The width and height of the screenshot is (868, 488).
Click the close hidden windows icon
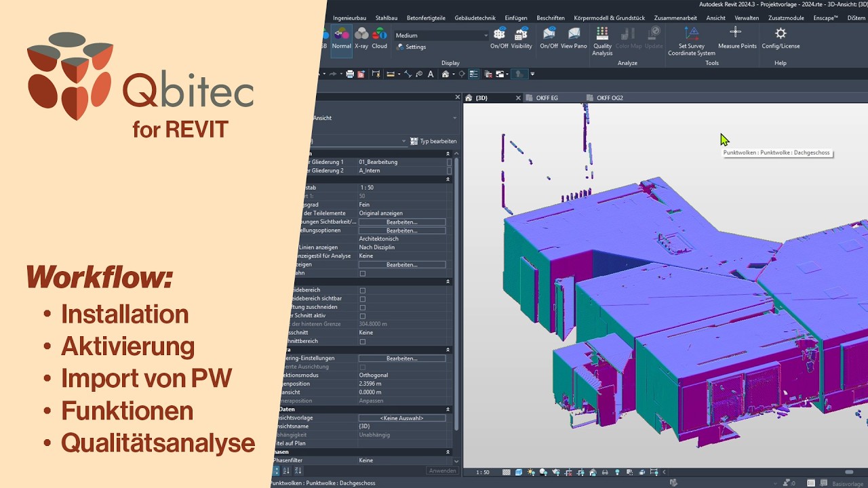(x=487, y=74)
